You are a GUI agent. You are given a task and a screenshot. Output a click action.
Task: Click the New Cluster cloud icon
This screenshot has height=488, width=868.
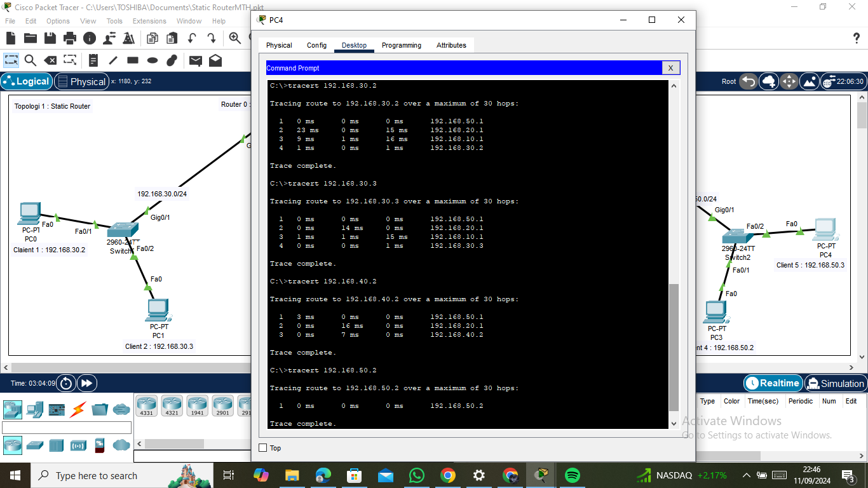point(769,81)
